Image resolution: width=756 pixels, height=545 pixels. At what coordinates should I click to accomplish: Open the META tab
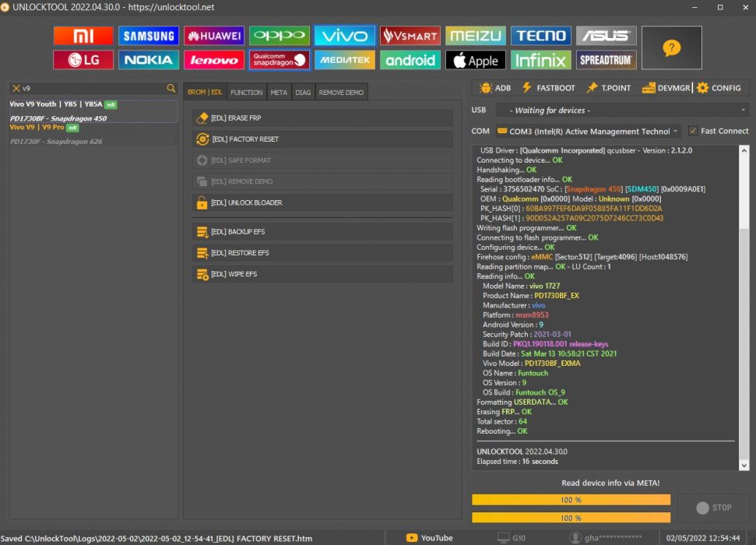279,92
